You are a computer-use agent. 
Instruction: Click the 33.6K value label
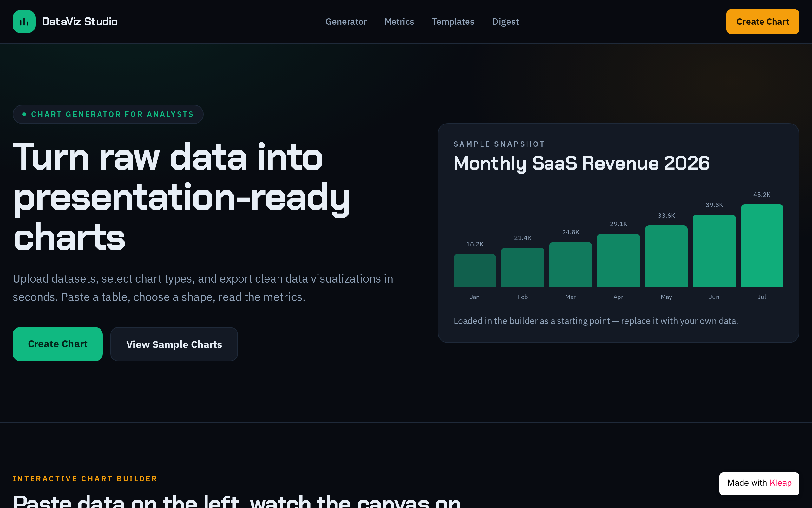point(666,216)
